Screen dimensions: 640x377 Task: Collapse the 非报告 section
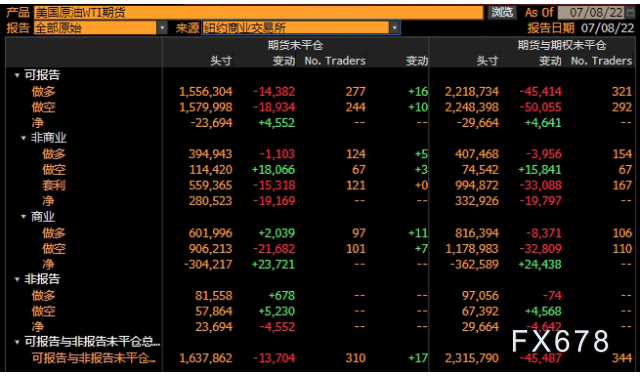(x=17, y=279)
